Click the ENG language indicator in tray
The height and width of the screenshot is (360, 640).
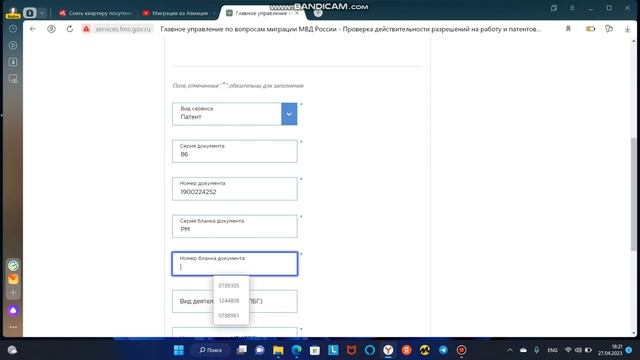(x=552, y=350)
